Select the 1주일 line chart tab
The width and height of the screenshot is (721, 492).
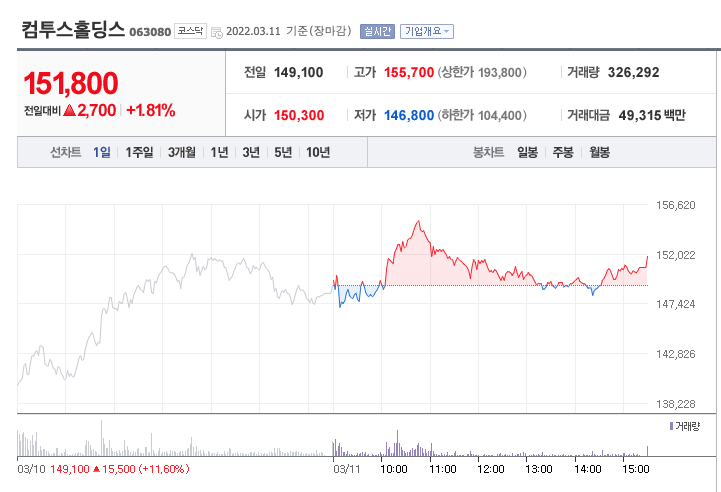(139, 152)
